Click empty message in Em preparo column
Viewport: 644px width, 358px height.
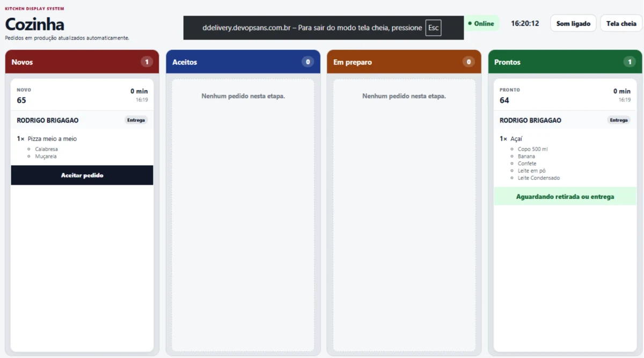point(404,96)
